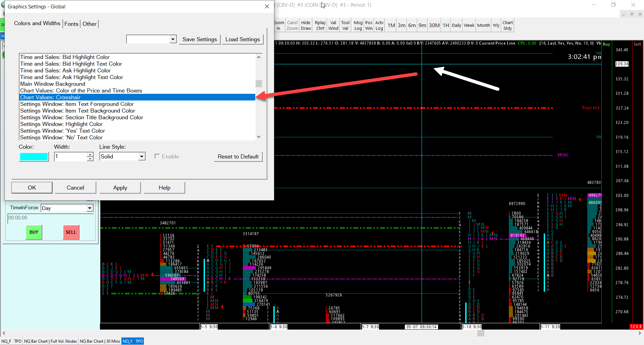Toggle the Enable checkbox

click(x=157, y=156)
